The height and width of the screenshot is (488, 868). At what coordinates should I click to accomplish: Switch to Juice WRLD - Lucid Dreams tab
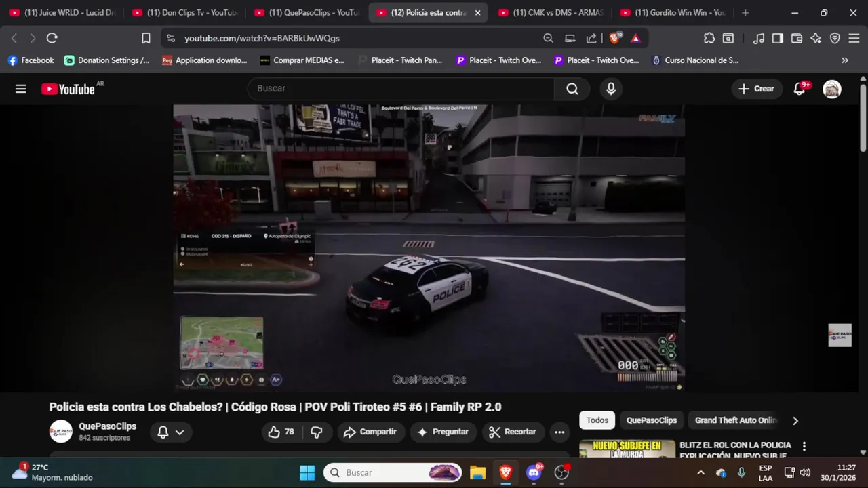click(x=62, y=13)
